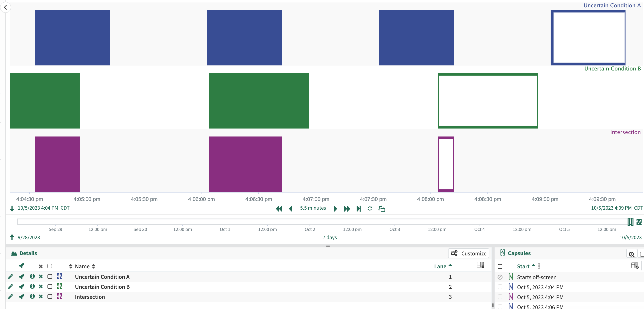Open the Customize details options
The height and width of the screenshot is (309, 644).
[469, 253]
